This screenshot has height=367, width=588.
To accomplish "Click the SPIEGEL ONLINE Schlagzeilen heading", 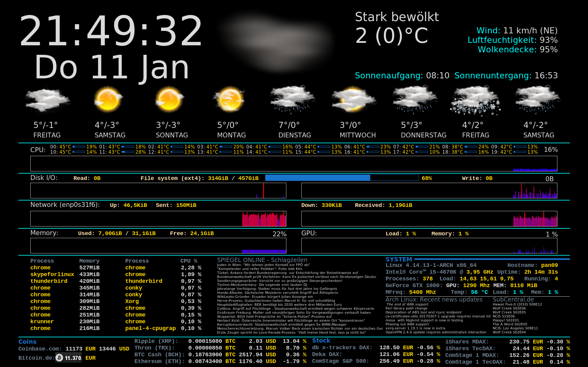I will pyautogui.click(x=262, y=260).
